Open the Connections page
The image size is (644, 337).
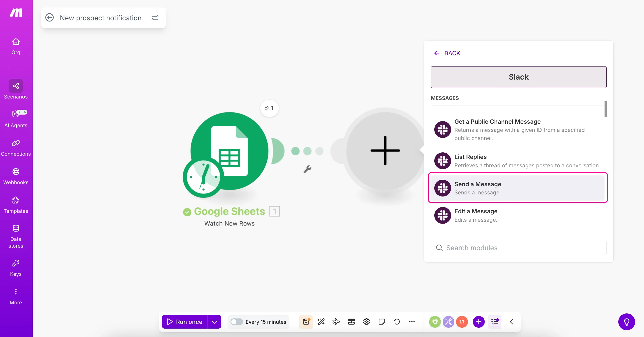16,148
